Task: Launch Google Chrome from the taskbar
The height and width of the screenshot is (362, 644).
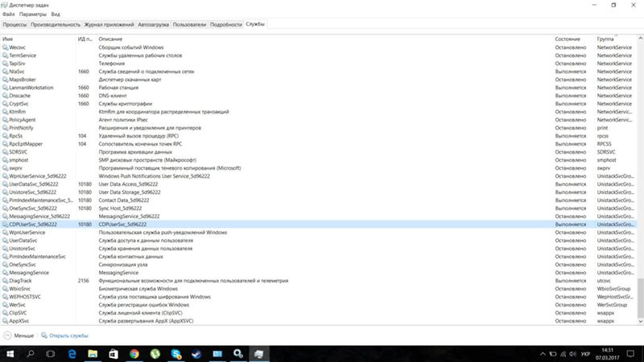Action: pyautogui.click(x=134, y=354)
